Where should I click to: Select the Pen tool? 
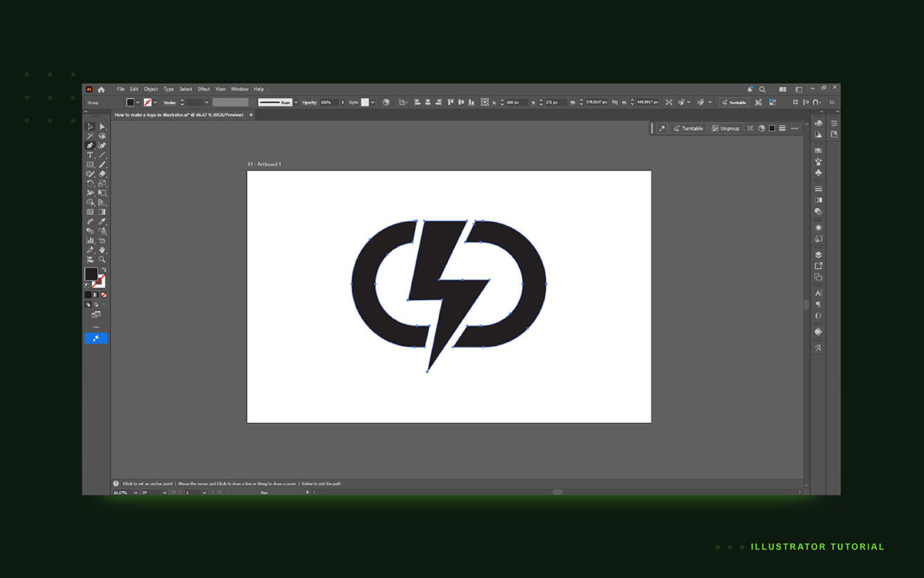tap(90, 145)
